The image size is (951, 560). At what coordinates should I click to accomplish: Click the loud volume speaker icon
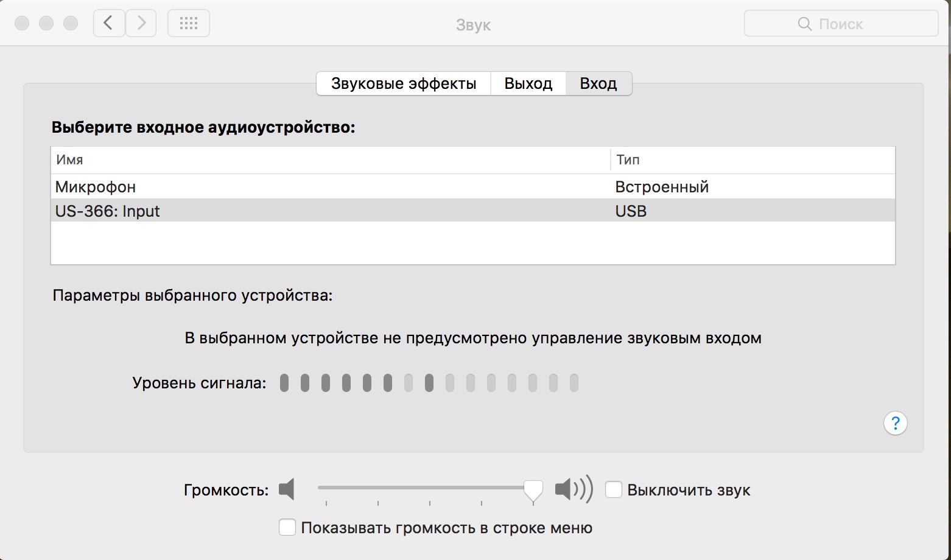coord(573,489)
